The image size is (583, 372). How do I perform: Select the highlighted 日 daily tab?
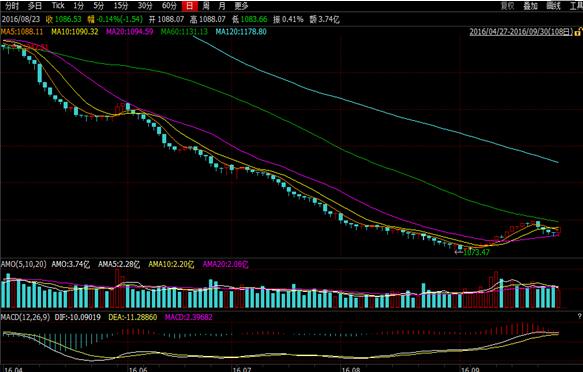click(189, 6)
